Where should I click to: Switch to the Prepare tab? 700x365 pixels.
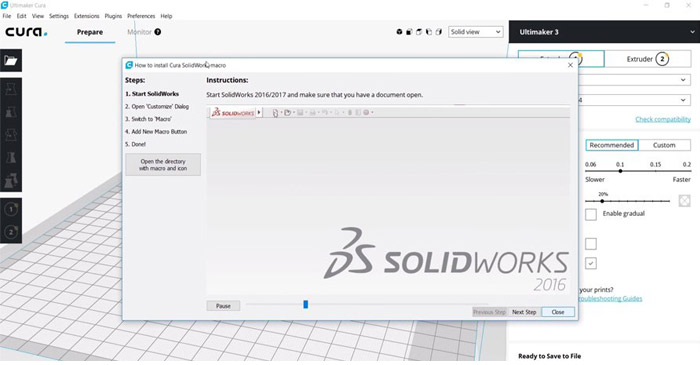point(90,32)
